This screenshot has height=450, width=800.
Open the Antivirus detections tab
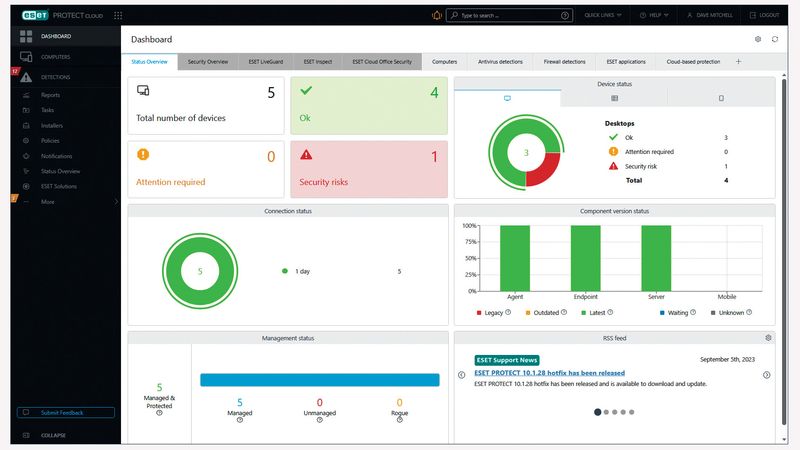pyautogui.click(x=500, y=62)
